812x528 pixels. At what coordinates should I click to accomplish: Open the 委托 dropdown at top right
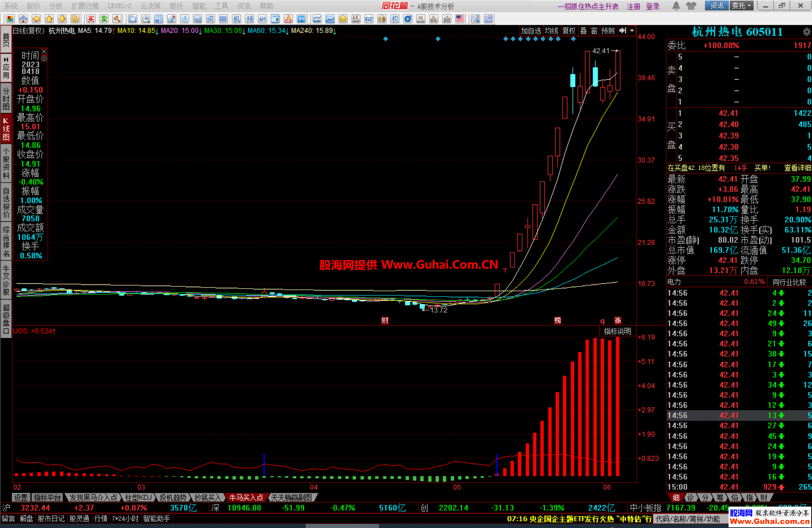point(741,6)
